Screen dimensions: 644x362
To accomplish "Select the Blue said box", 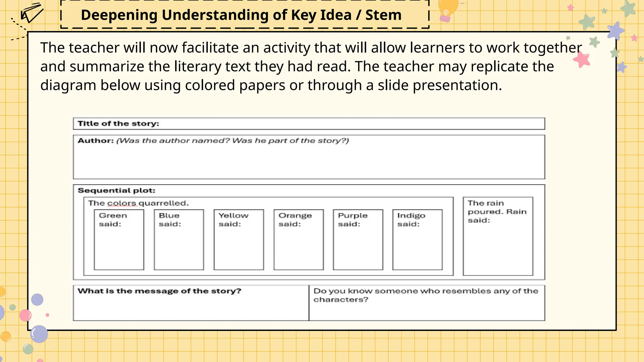I will coord(179,240).
